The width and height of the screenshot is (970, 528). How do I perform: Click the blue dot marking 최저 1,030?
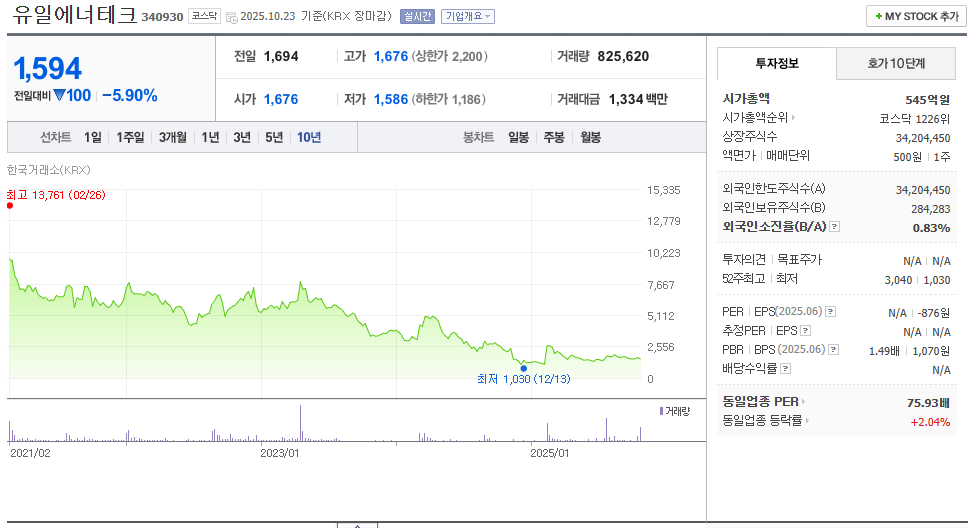(524, 368)
